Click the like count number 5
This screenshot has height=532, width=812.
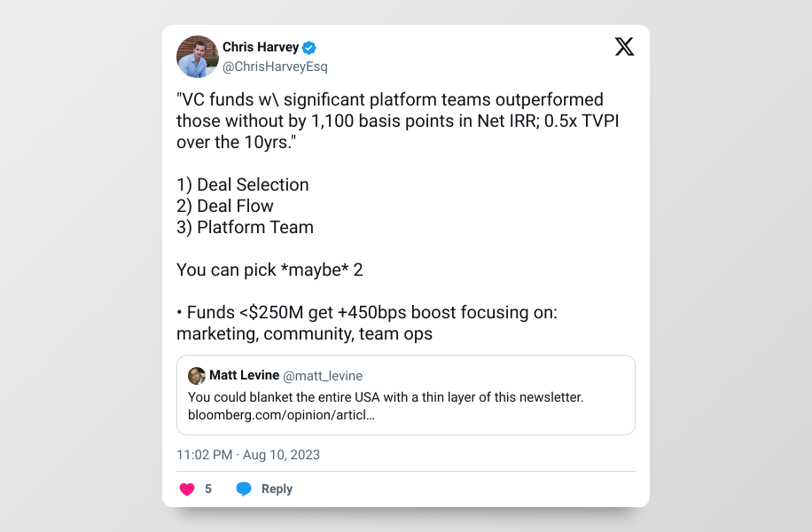(x=208, y=489)
